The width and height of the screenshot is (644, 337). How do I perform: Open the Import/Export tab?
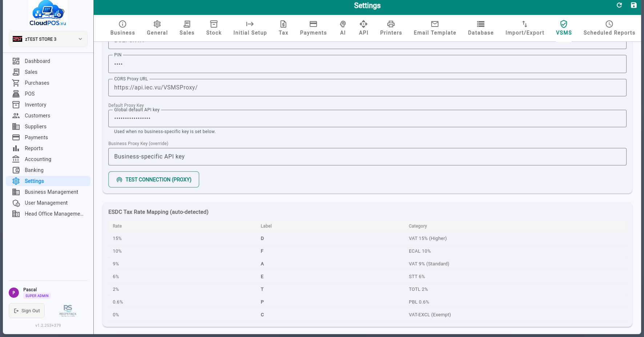[525, 28]
